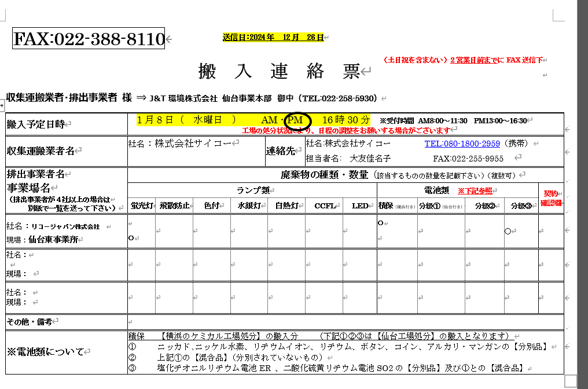Screen dimensions: 588x389
Task: Click the arrow marker at left margin
Action: pos(2,105)
